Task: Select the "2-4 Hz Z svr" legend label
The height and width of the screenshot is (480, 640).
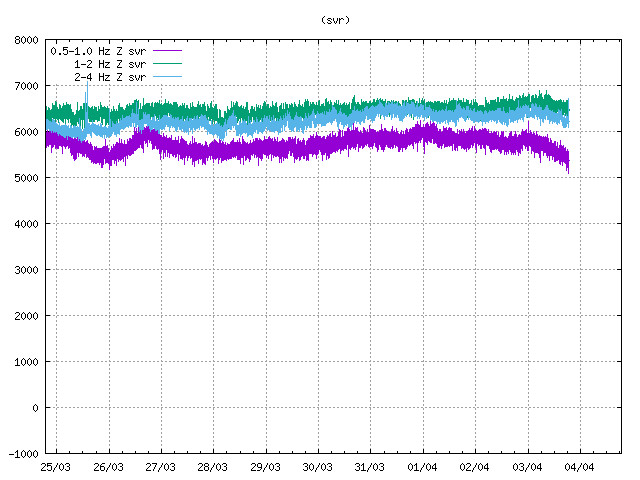Action: tap(110, 76)
